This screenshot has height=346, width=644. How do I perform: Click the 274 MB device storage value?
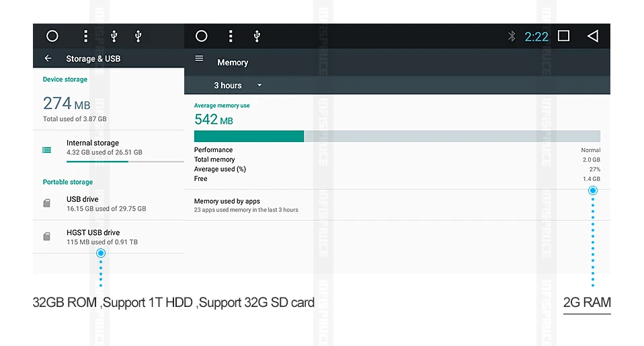pyautogui.click(x=67, y=103)
